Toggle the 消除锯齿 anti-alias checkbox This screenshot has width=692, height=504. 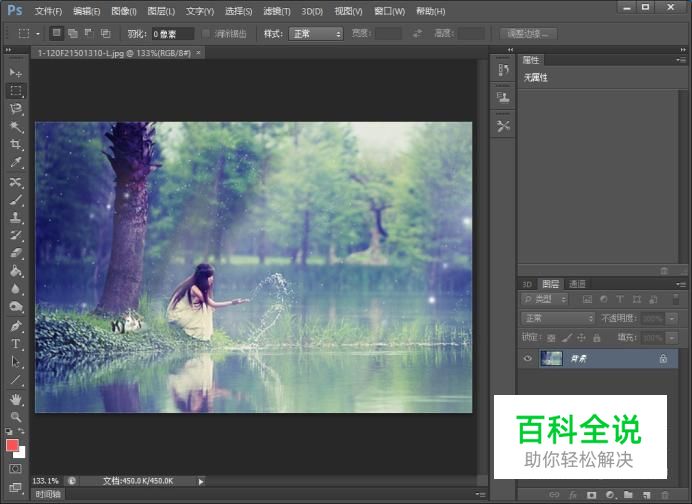point(207,33)
